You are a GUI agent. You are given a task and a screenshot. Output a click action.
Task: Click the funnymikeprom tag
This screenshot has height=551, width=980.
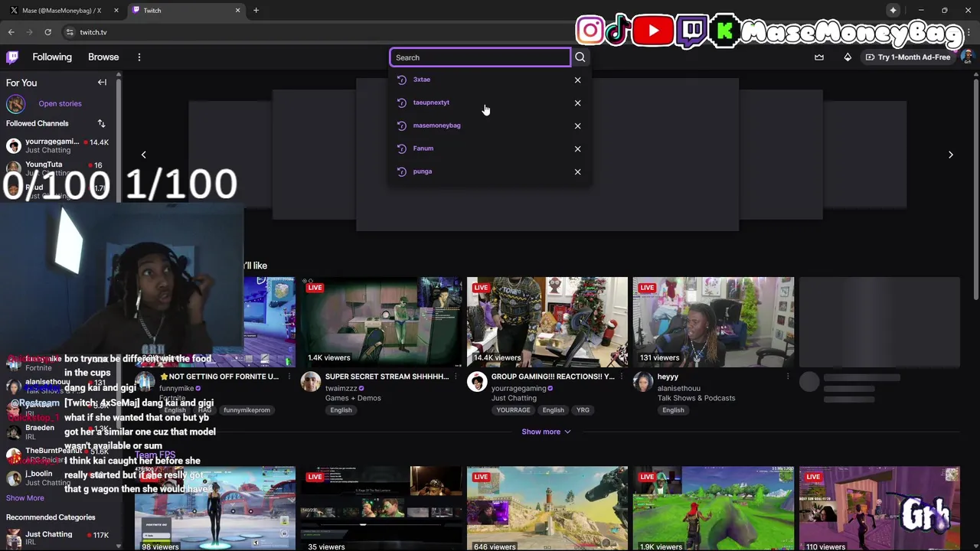(247, 410)
